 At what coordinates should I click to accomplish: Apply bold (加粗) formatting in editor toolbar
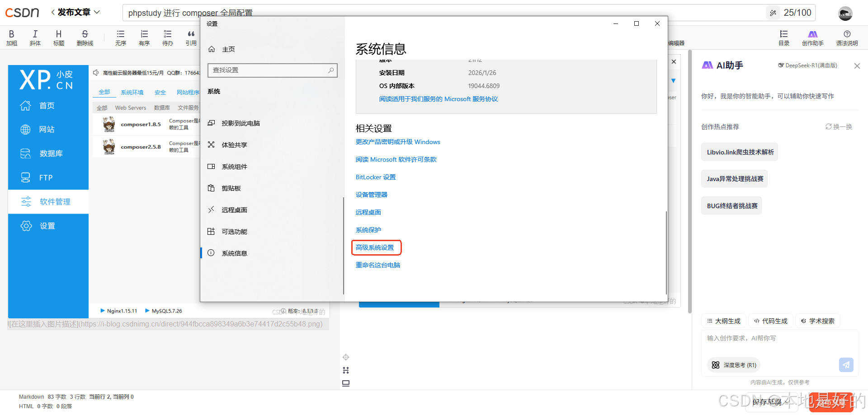[x=12, y=37]
